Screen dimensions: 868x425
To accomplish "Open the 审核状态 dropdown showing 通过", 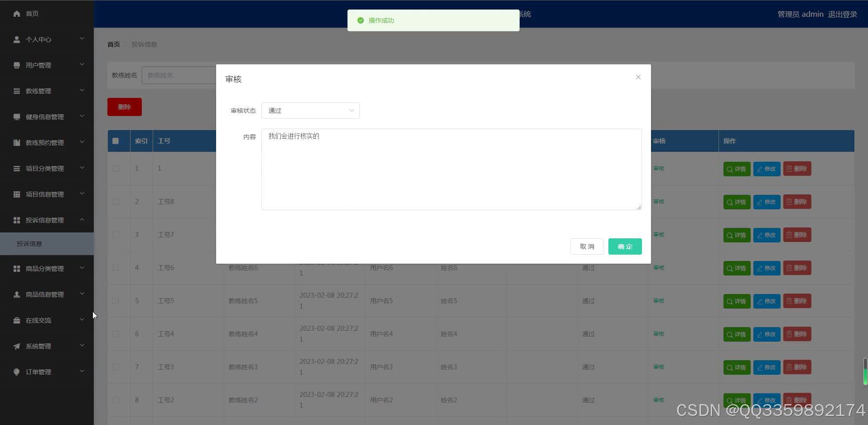I will pos(310,111).
